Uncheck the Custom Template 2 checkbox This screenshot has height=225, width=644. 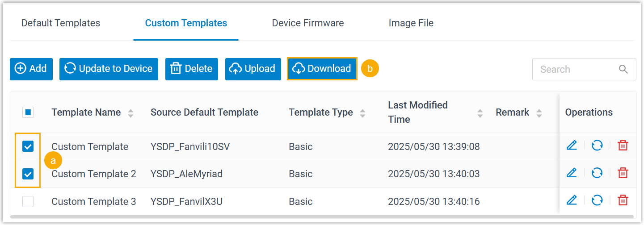tap(28, 174)
